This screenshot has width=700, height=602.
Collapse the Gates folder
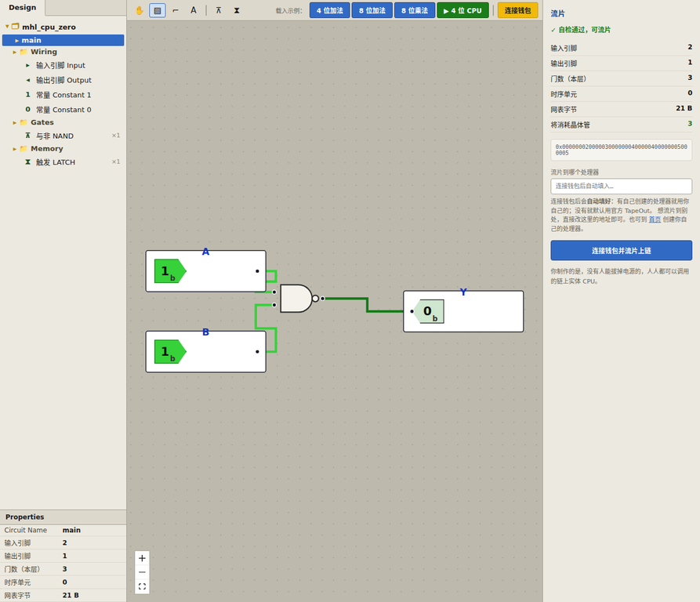pyautogui.click(x=14, y=123)
